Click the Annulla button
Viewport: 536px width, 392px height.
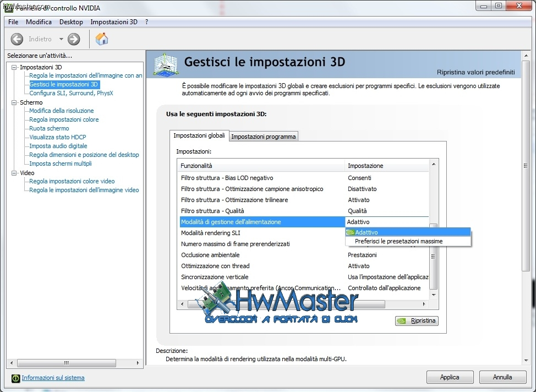point(502,377)
